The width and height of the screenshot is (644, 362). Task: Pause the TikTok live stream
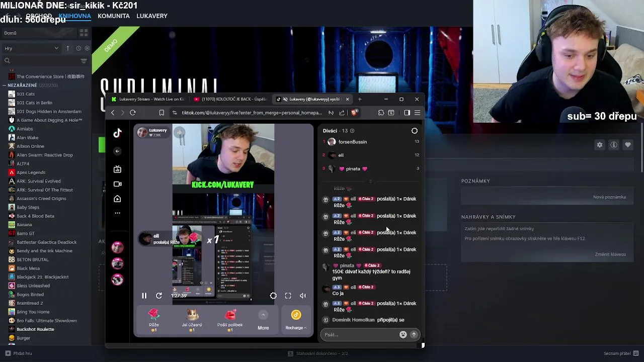(144, 296)
